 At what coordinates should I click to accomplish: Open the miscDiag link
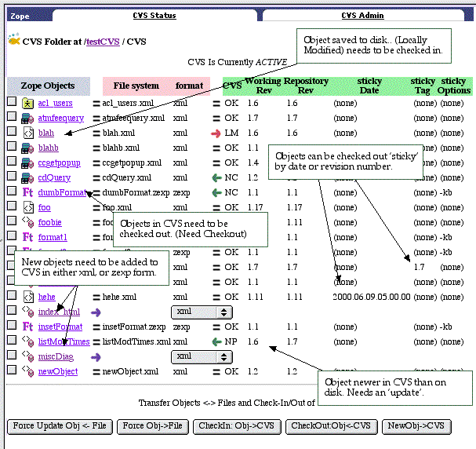point(56,356)
